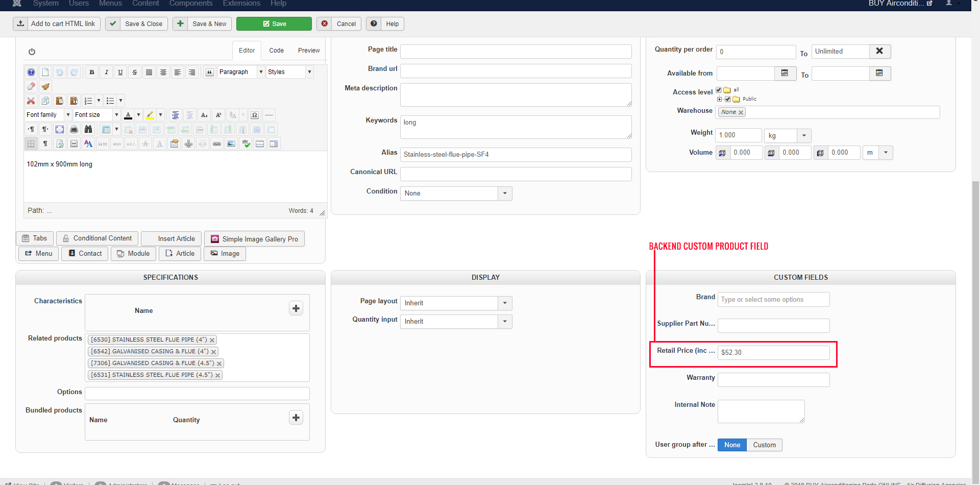Expand the Public access level tree node
The width and height of the screenshot is (980, 485).
coord(720,99)
